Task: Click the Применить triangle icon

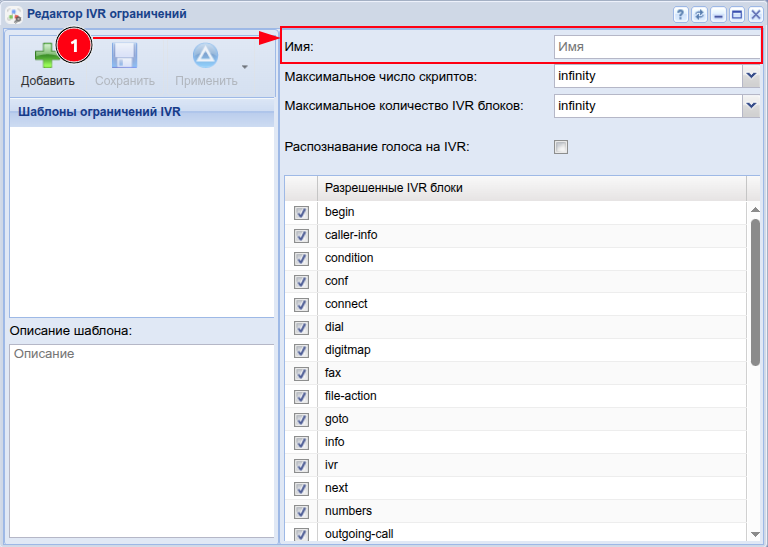Action: pyautogui.click(x=205, y=55)
